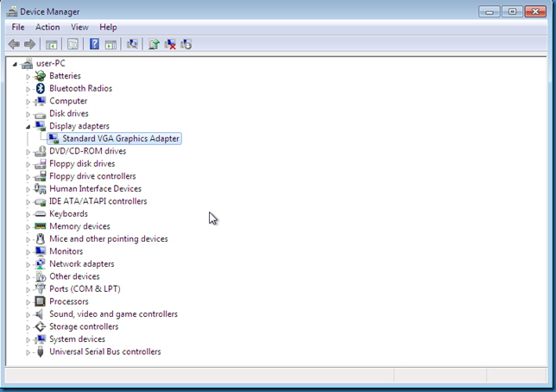Click the Mice and other pointing devices icon
556x392 pixels.
pos(40,239)
